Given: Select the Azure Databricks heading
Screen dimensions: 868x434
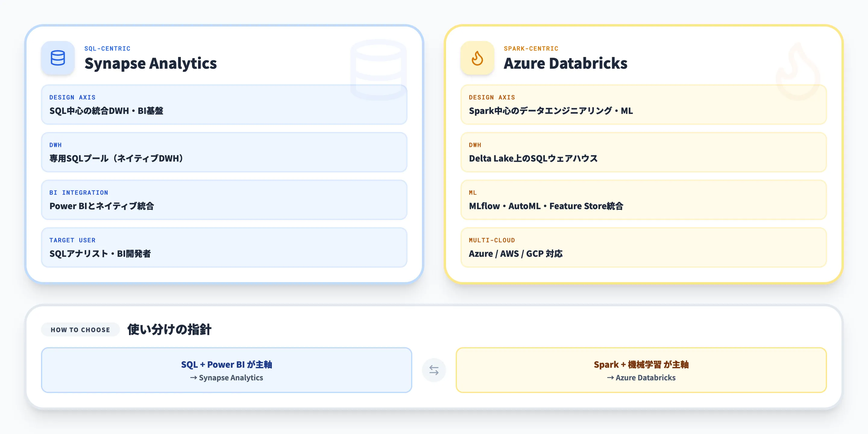Looking at the screenshot, I should 565,63.
